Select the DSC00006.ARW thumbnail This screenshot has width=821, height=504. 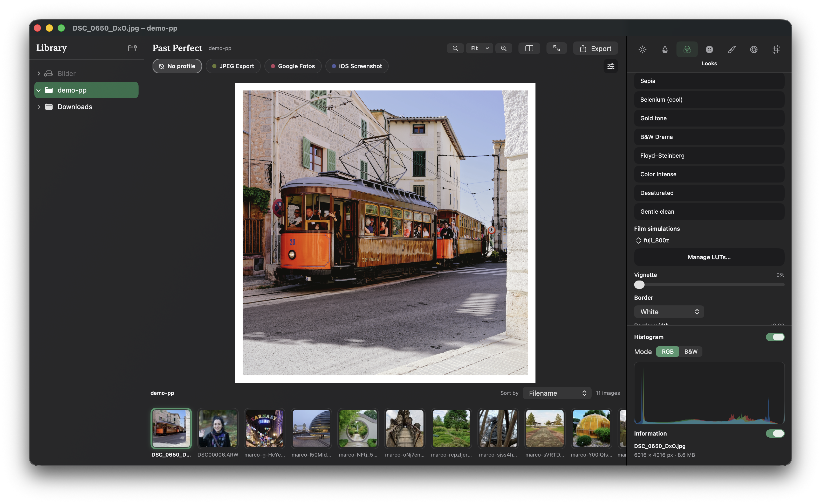coord(218,428)
